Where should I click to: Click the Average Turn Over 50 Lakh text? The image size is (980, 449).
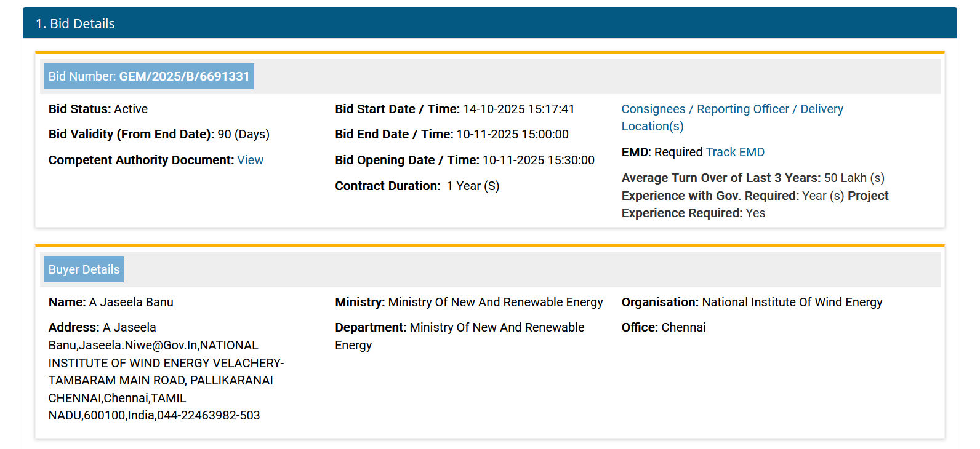[853, 178]
